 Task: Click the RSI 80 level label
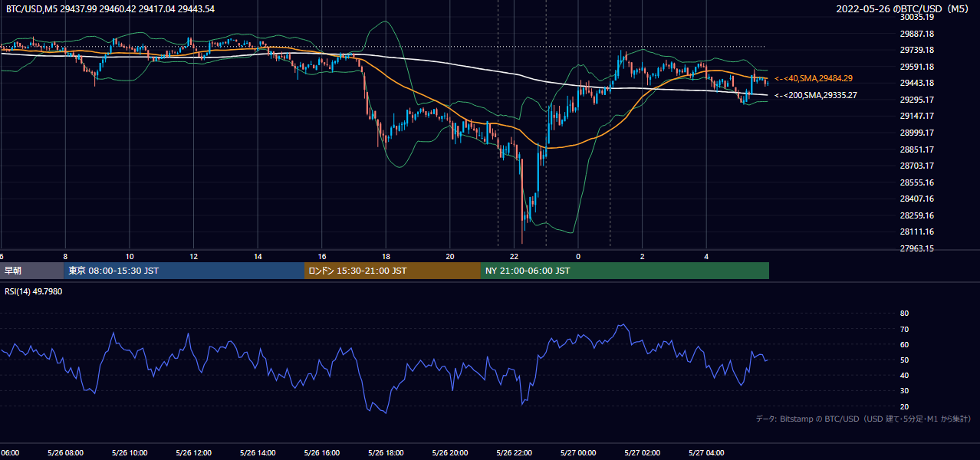pyautogui.click(x=904, y=314)
